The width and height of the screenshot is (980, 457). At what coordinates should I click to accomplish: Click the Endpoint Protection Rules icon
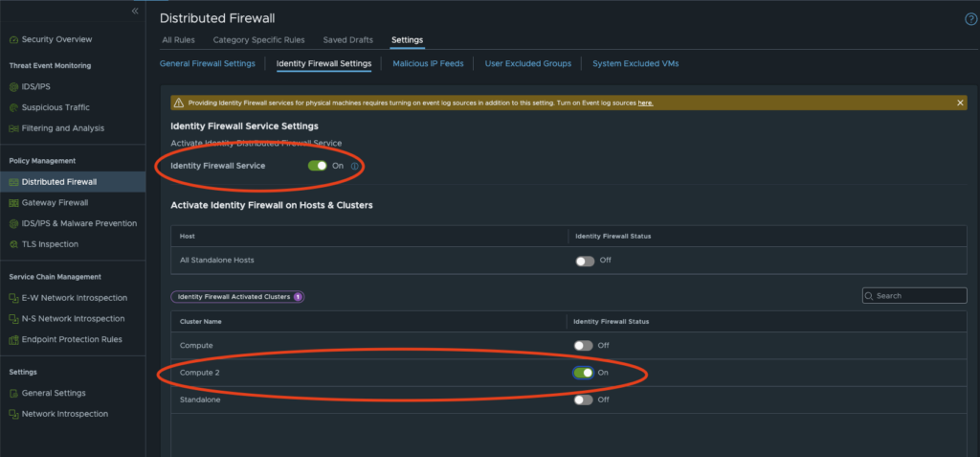[x=13, y=339]
